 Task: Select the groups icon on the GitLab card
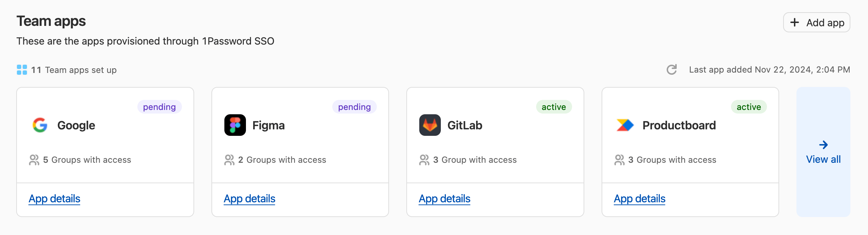pos(425,160)
